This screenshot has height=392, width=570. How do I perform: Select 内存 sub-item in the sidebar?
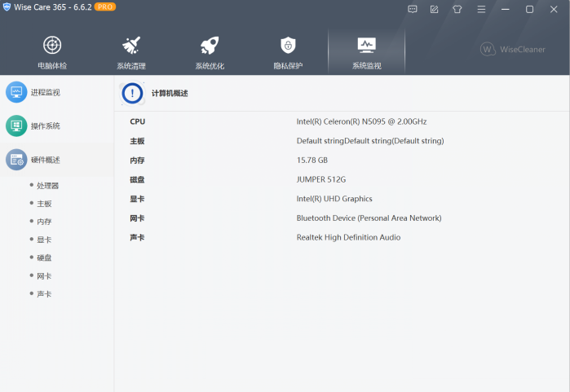tap(44, 222)
